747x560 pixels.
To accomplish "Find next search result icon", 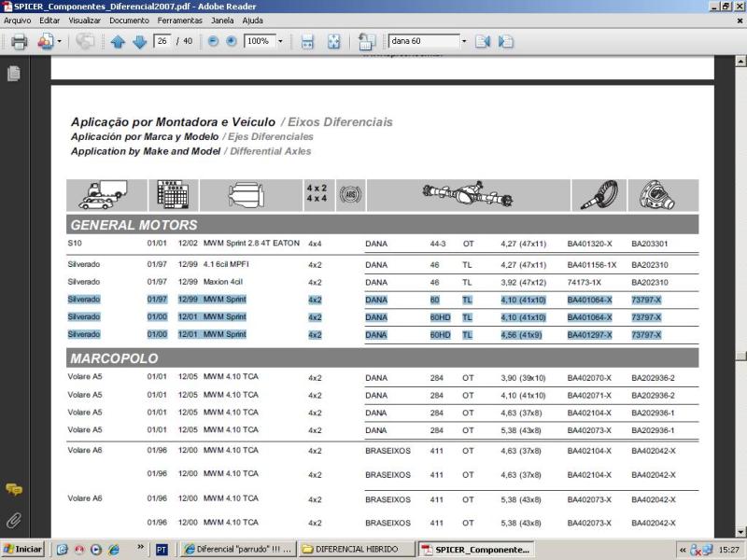I will tap(506, 41).
